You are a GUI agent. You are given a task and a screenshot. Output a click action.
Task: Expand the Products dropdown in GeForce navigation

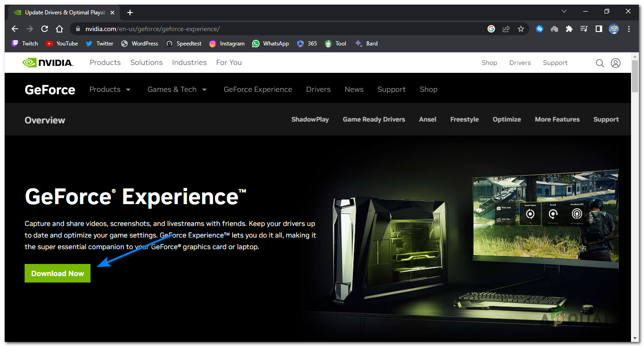(110, 89)
